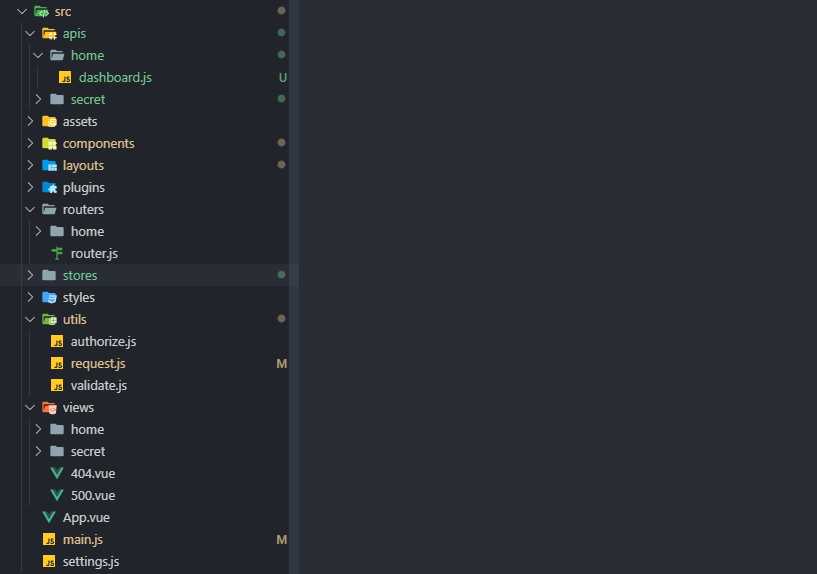This screenshot has width=817, height=574.
Task: Select validate.js file
Action: [98, 385]
